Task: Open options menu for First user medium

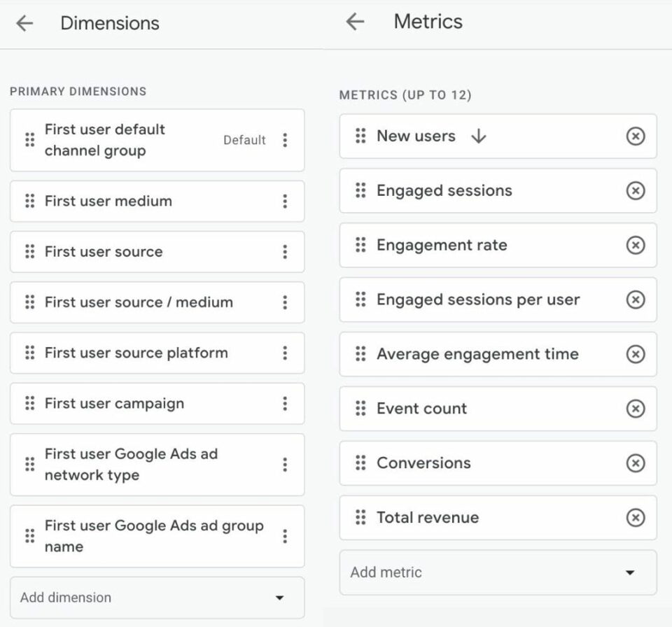Action: tap(285, 201)
